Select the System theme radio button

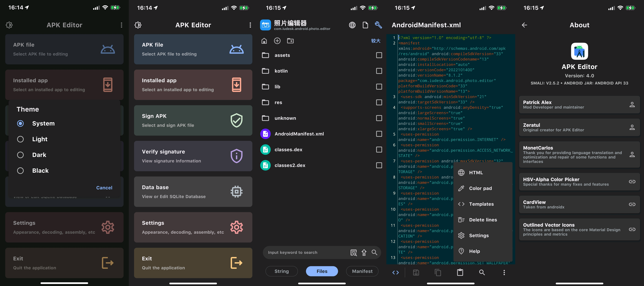point(20,123)
